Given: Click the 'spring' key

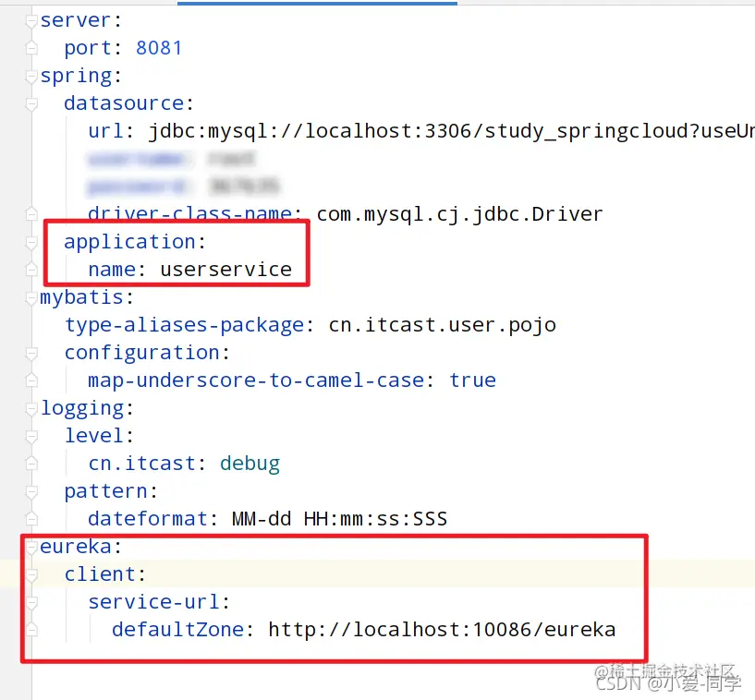Looking at the screenshot, I should pos(76,77).
